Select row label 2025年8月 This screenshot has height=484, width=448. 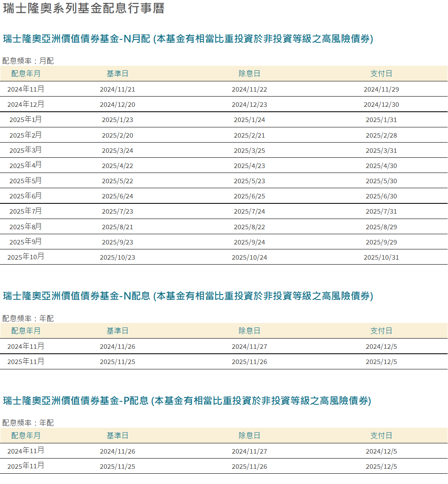click(x=25, y=227)
